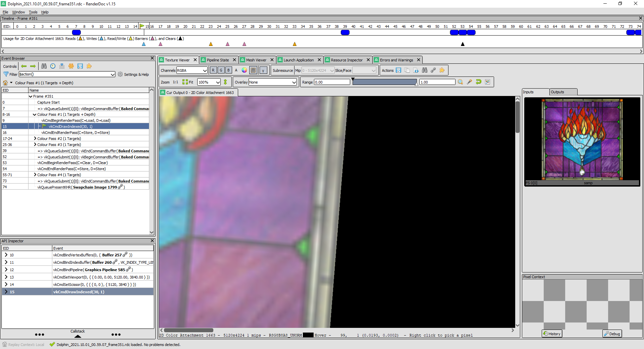Image resolution: width=644 pixels, height=349 pixels.
Task: Click into the Filter $action() input field
Action: pos(67,74)
